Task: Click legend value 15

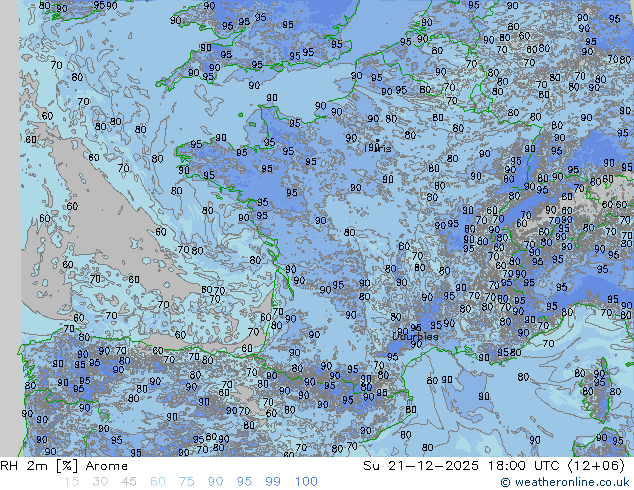Action: (x=71, y=482)
